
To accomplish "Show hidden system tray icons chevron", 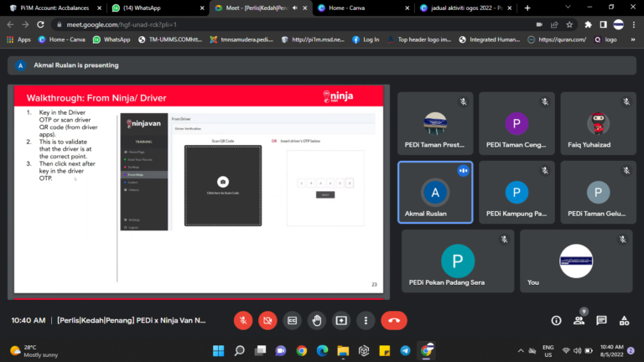I will [x=521, y=350].
